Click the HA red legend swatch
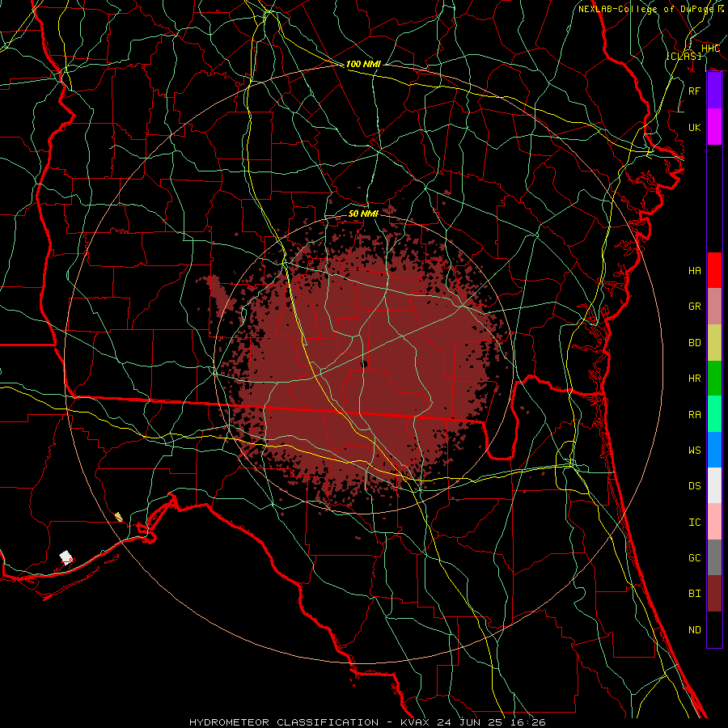 pos(714,270)
